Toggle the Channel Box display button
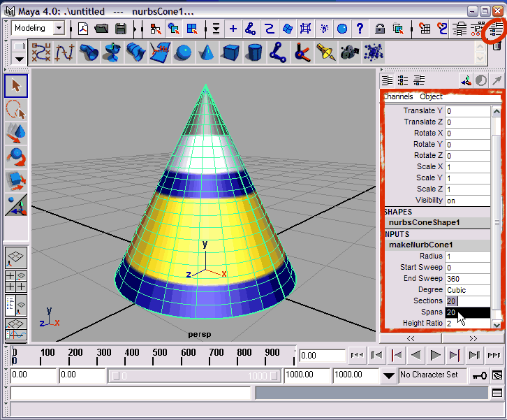The image size is (507, 420). click(x=496, y=29)
